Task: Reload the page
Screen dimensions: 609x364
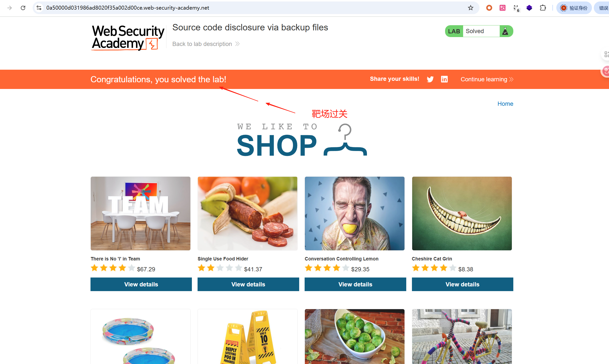Action: pyautogui.click(x=23, y=8)
